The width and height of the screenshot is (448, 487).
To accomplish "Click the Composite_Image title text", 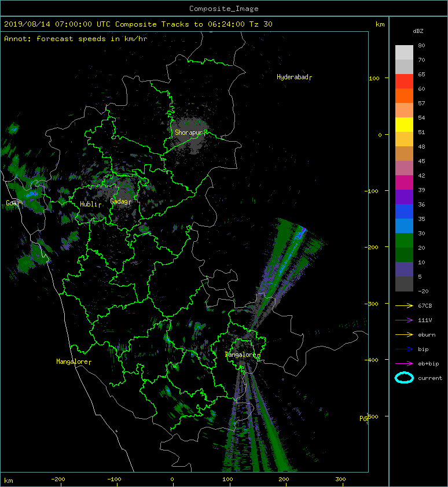I will click(224, 9).
